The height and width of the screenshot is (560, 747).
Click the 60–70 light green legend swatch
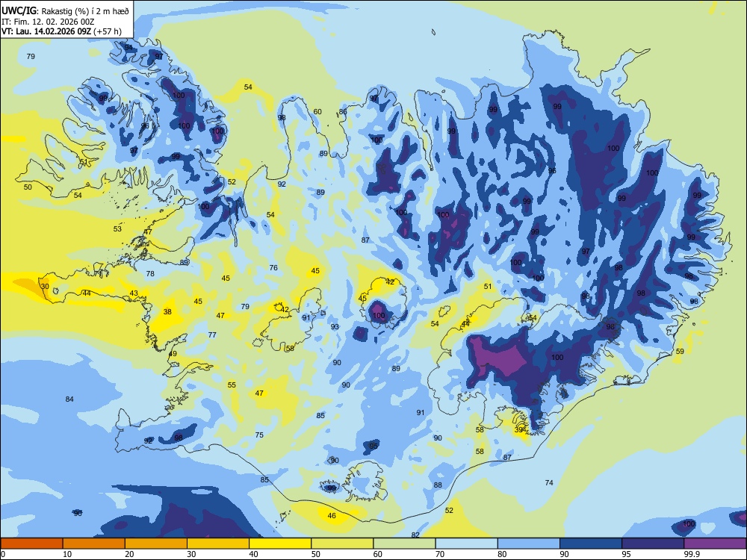coord(404,544)
